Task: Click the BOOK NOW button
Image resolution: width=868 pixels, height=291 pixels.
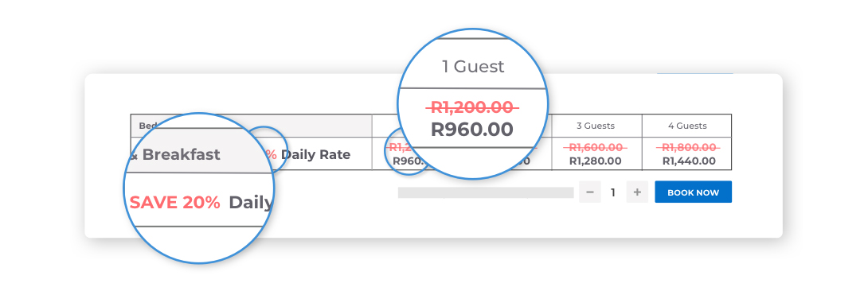Action: pyautogui.click(x=693, y=192)
